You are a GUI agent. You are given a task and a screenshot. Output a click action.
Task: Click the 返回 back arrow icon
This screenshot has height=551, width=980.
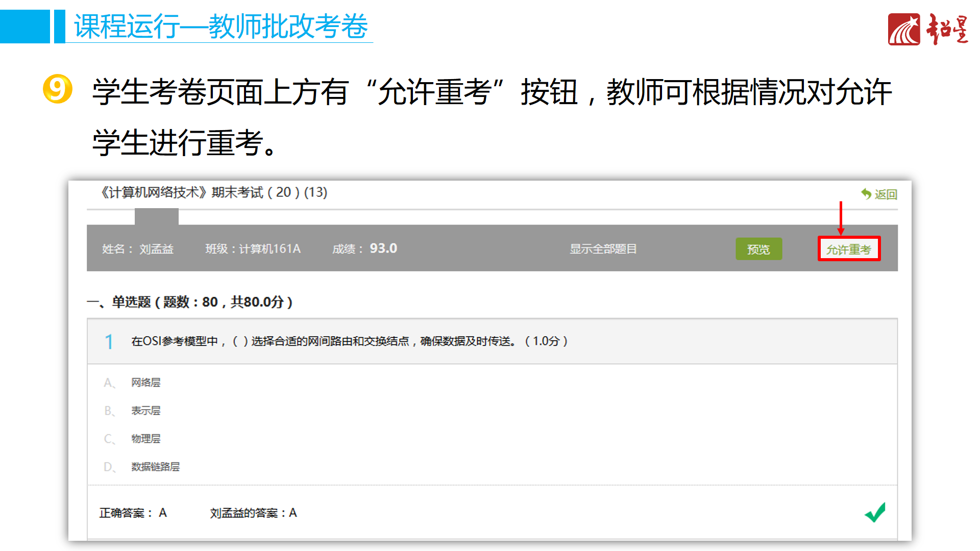[866, 194]
